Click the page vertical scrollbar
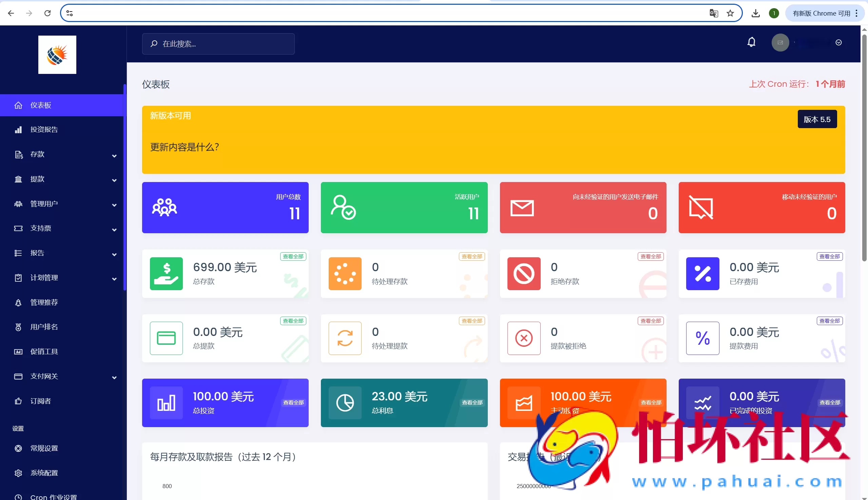 pos(864,148)
